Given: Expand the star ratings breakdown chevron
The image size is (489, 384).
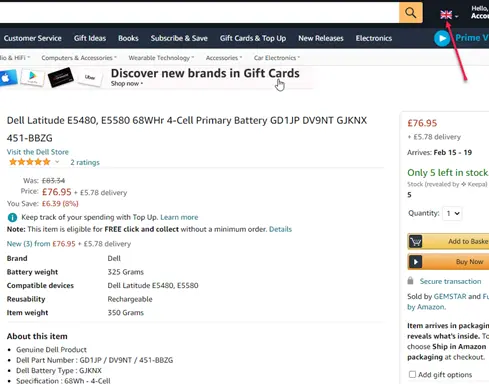Looking at the screenshot, I should pyautogui.click(x=57, y=162).
